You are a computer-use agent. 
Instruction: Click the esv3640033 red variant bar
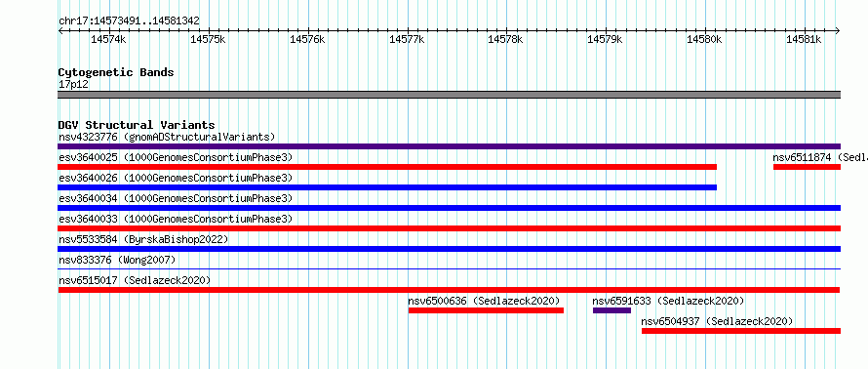[x=449, y=228]
